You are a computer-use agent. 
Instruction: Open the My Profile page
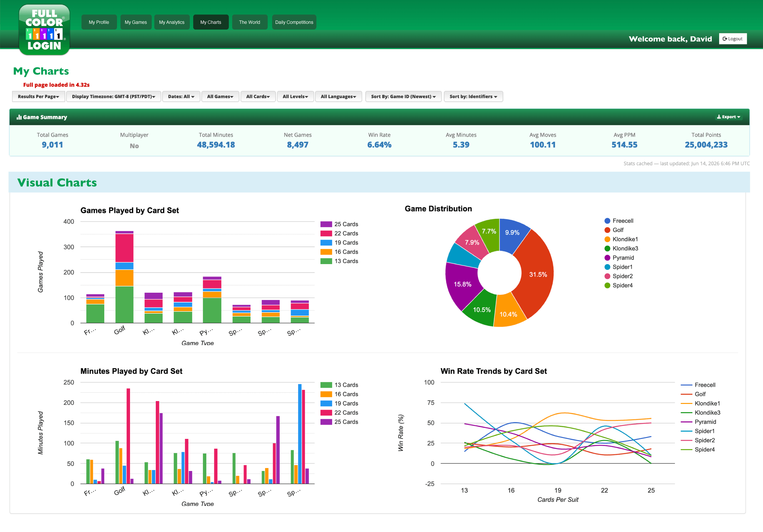coord(99,22)
